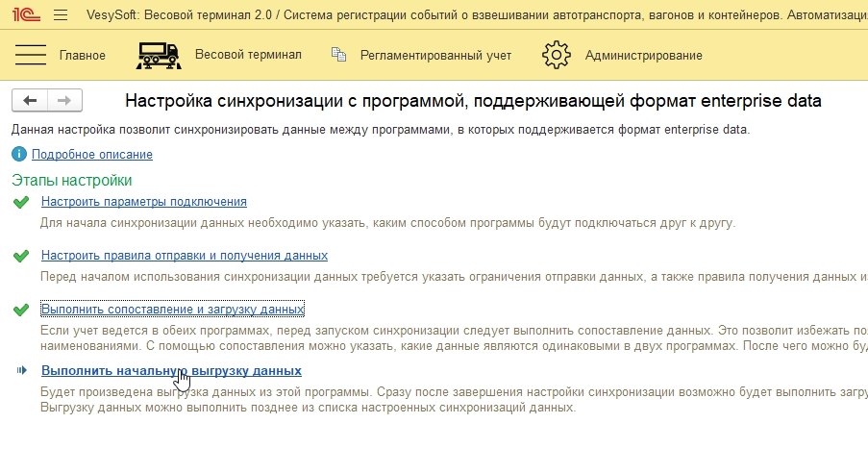Image resolution: width=868 pixels, height=473 pixels.
Task: Open the Подробное описание link
Action: pos(92,154)
